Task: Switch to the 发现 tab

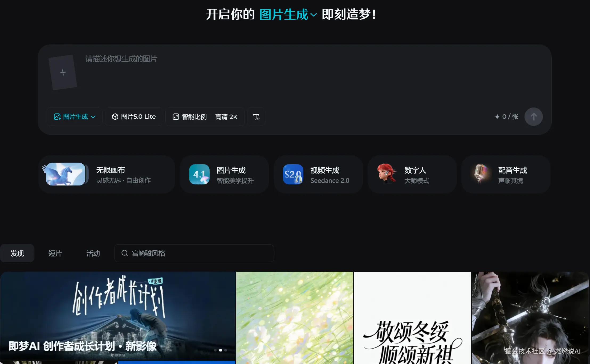Action: (x=17, y=253)
